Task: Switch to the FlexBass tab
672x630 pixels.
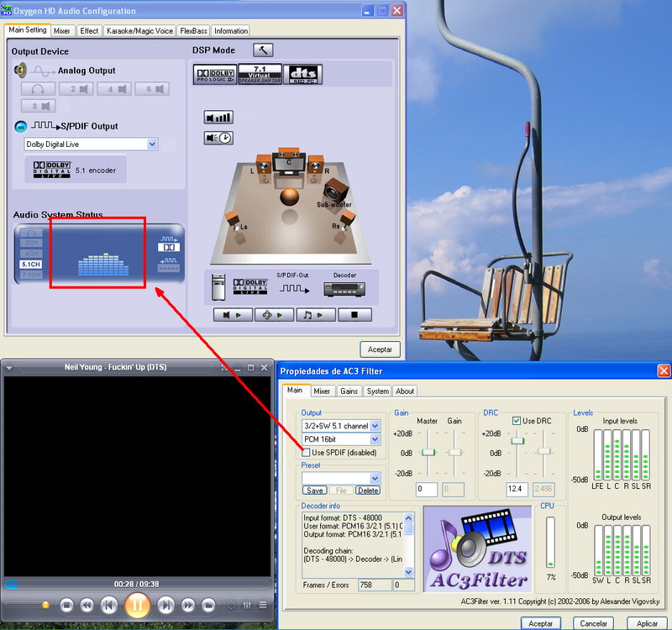Action: [x=193, y=31]
